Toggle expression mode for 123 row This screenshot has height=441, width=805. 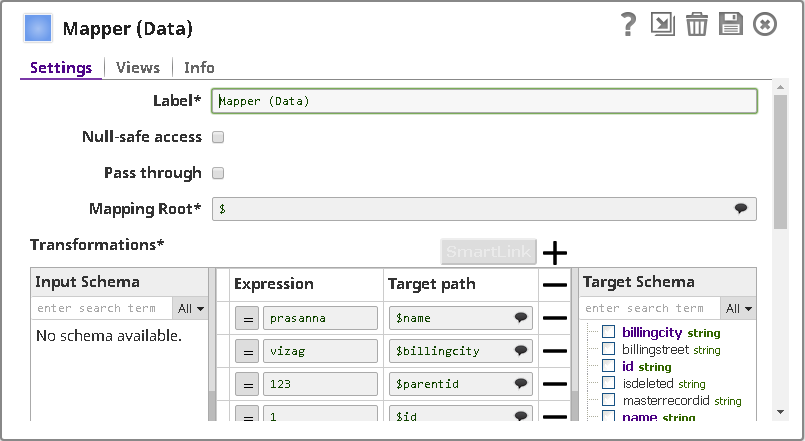tap(247, 384)
